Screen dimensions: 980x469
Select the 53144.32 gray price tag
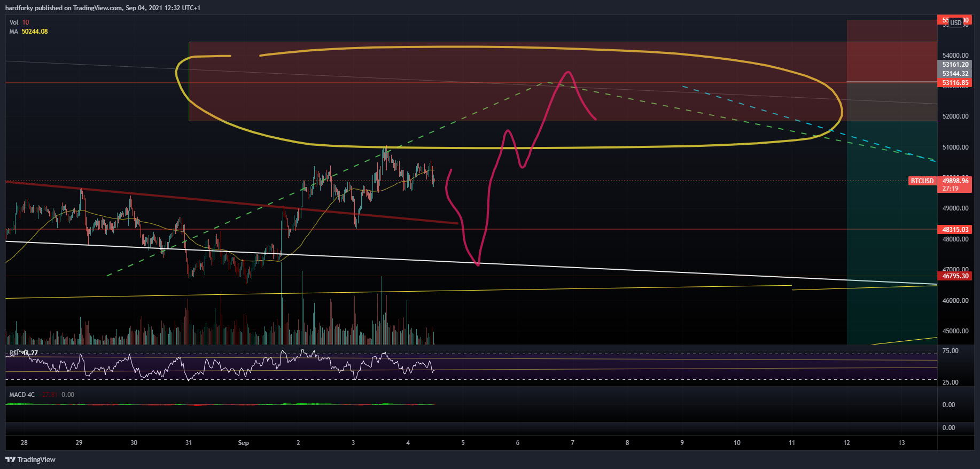click(955, 74)
